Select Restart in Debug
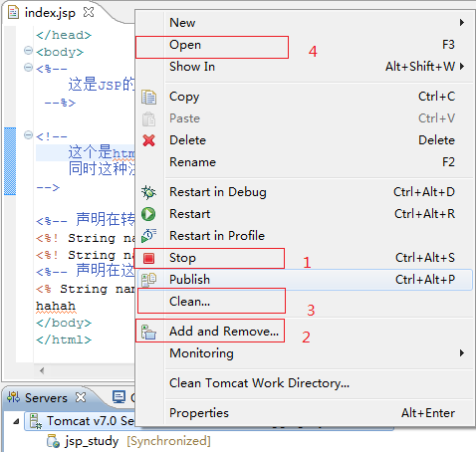The height and width of the screenshot is (453, 476). tap(305, 192)
